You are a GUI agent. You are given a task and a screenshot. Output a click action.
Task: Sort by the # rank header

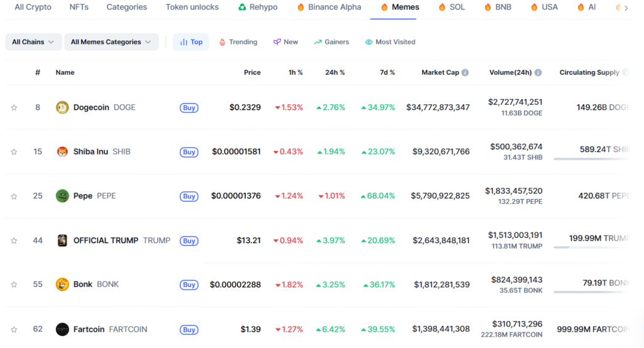point(37,72)
